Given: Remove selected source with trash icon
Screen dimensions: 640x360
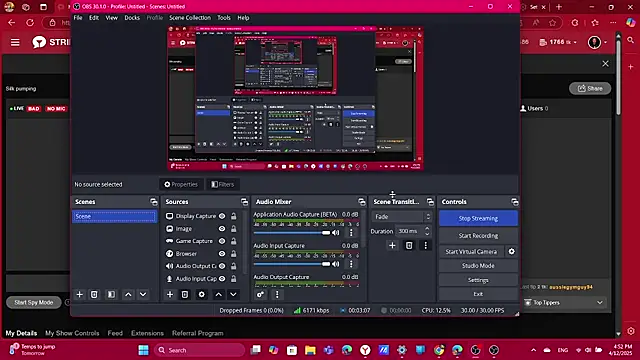Looking at the screenshot, I should pos(185,294).
